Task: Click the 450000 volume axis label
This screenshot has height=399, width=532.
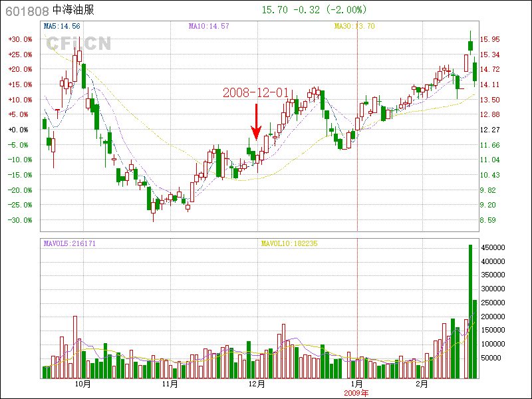Action: [x=494, y=247]
